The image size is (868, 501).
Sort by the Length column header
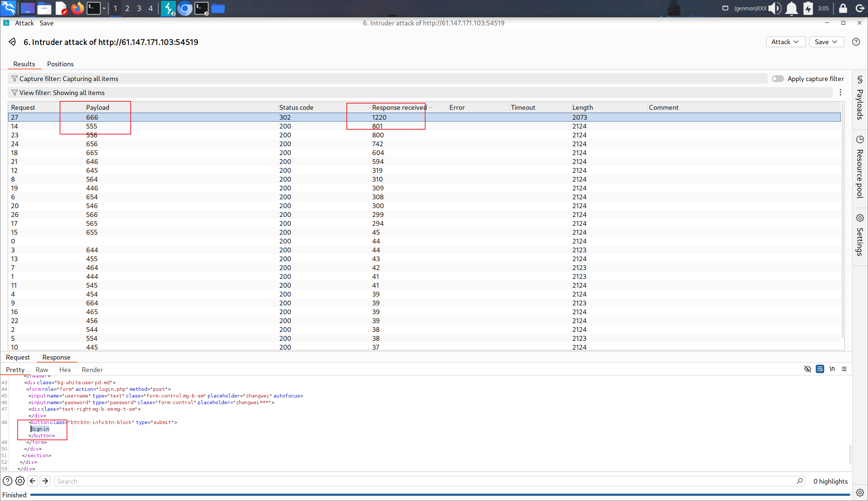582,107
